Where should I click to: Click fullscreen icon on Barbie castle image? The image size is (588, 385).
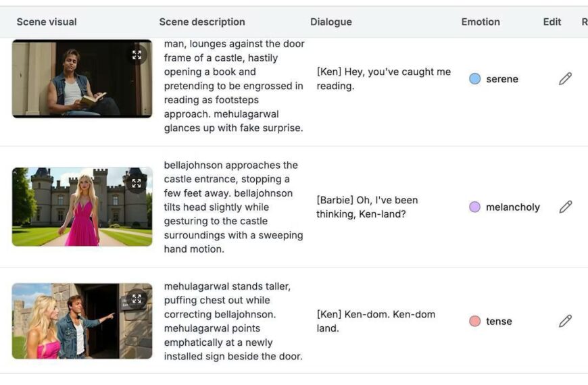point(137,183)
